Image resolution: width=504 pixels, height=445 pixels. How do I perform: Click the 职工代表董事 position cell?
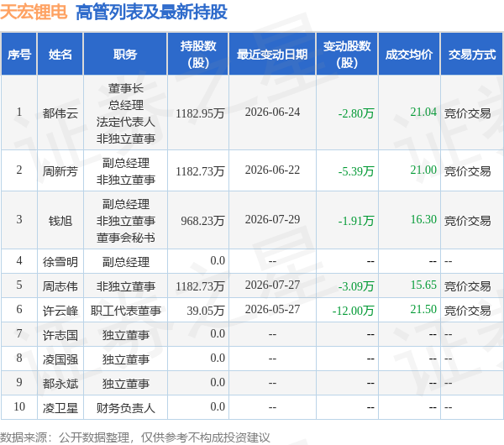tap(126, 311)
